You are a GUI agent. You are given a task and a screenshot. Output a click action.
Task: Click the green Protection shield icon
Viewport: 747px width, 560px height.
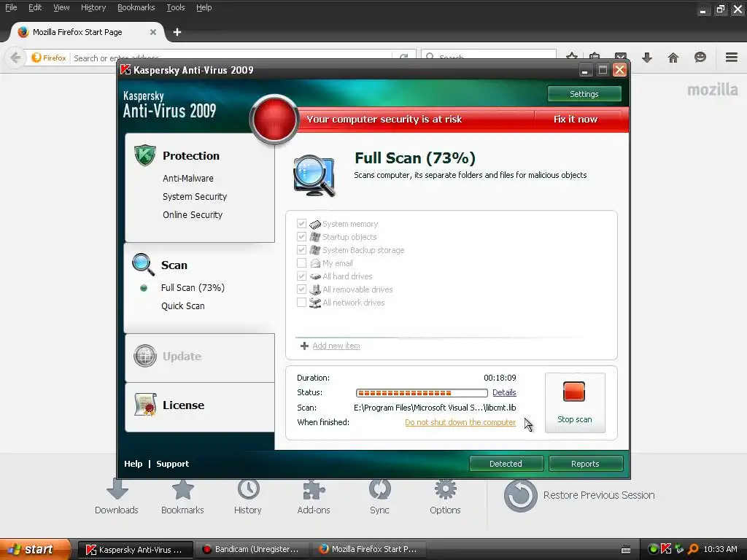tap(145, 155)
